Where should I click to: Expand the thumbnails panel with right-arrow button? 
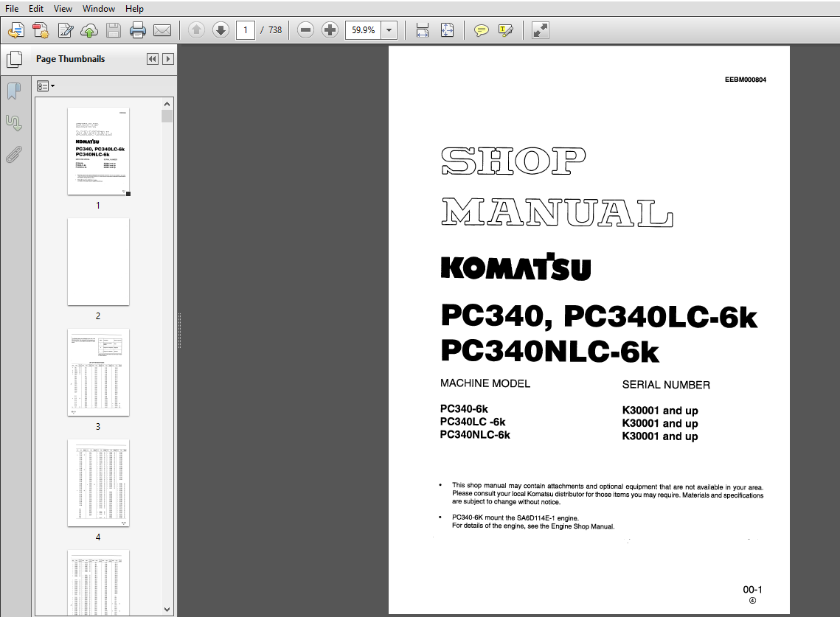pos(168,59)
